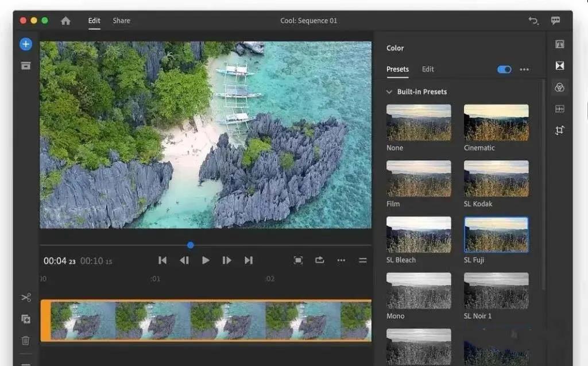Apply the Cinematic preset thumbnail
The width and height of the screenshot is (588, 366).
[x=496, y=123]
